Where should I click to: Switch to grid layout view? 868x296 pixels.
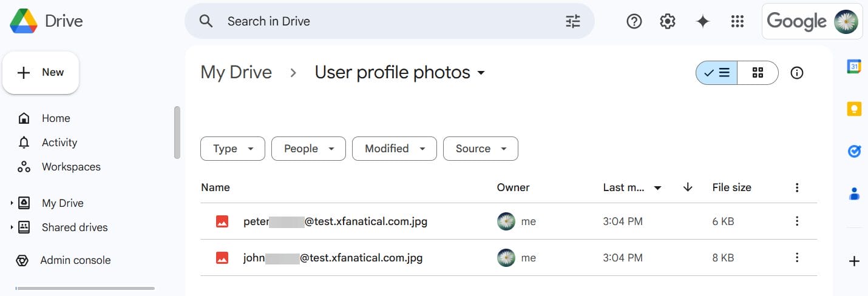tap(758, 73)
